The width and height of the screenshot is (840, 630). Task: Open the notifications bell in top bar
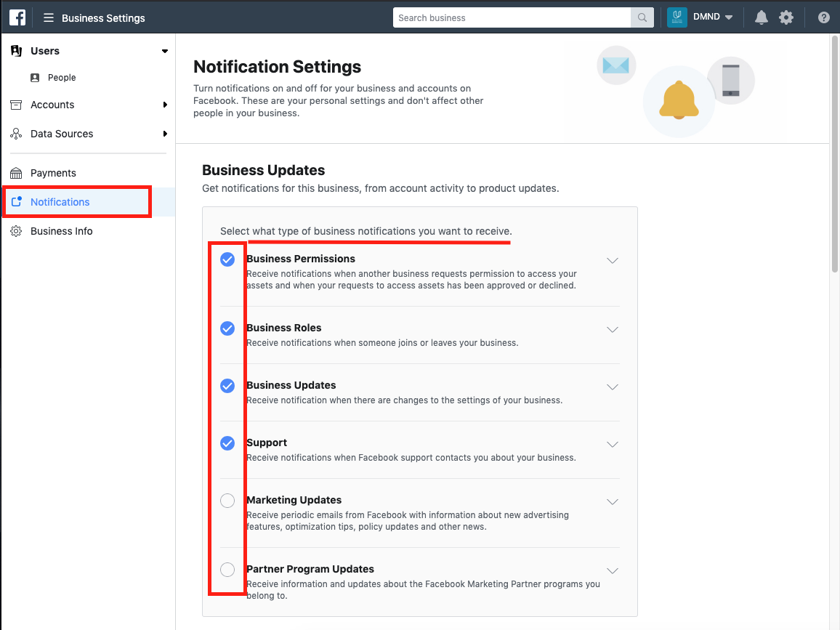[761, 17]
